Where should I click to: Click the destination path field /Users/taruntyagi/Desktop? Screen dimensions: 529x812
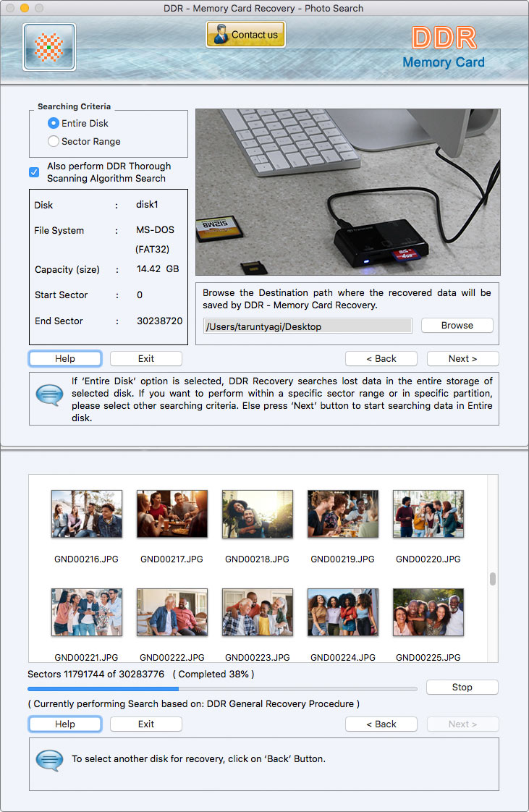(308, 326)
